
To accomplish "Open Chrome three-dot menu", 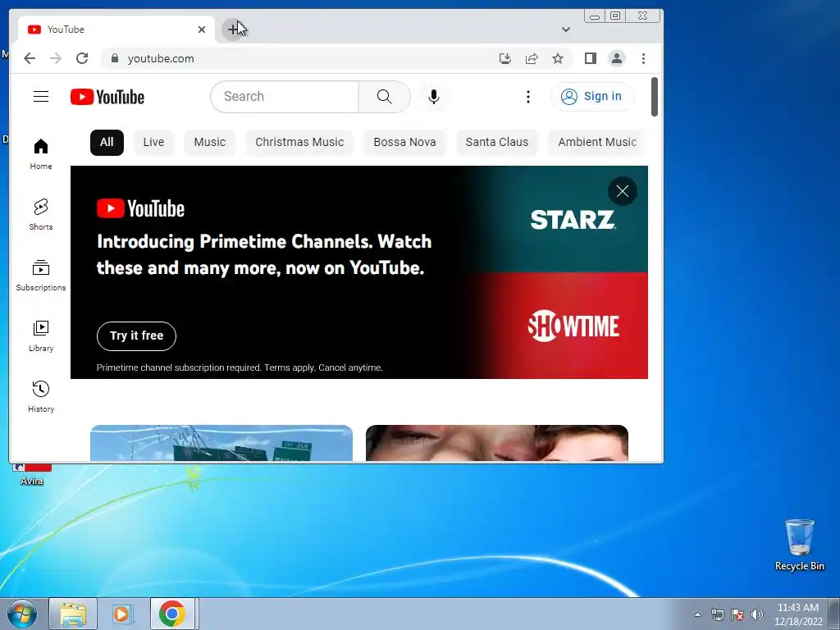I will [x=643, y=58].
